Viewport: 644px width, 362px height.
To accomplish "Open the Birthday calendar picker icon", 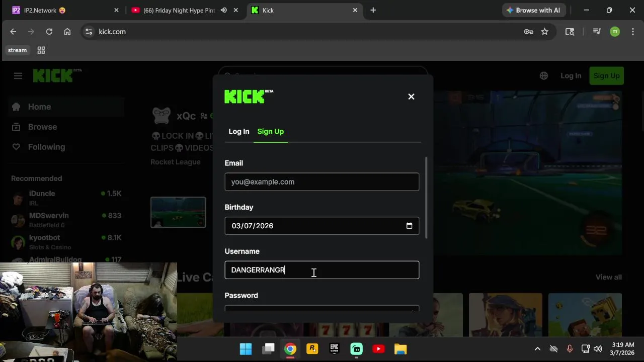I will click(x=409, y=226).
